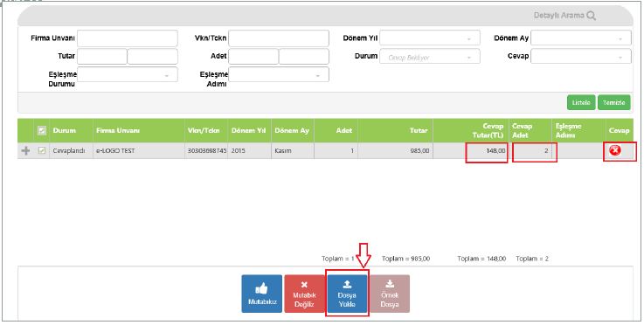Toggle the e-LOGO TEST row checkbox
644x325 pixels.
pyautogui.click(x=41, y=151)
